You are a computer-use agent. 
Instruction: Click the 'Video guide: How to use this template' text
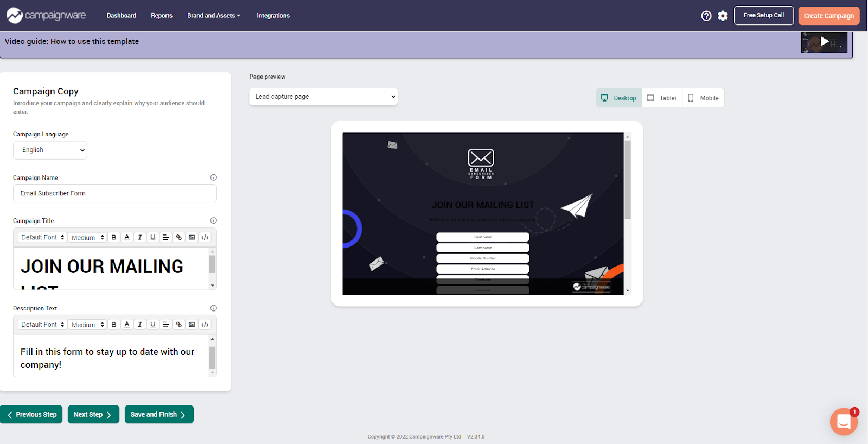[x=72, y=41]
